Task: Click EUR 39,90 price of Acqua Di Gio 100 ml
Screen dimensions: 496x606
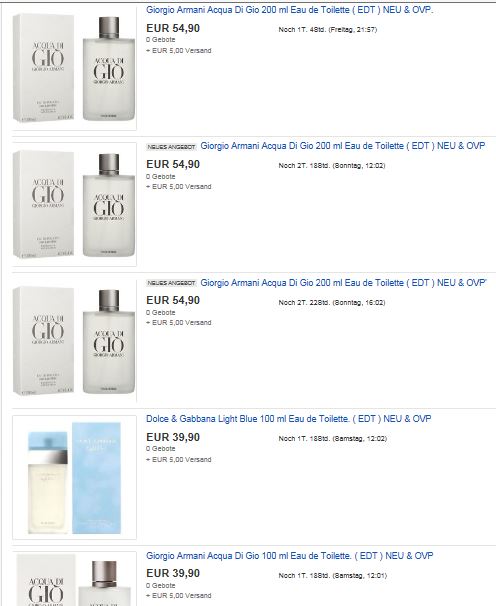Action: (x=173, y=573)
